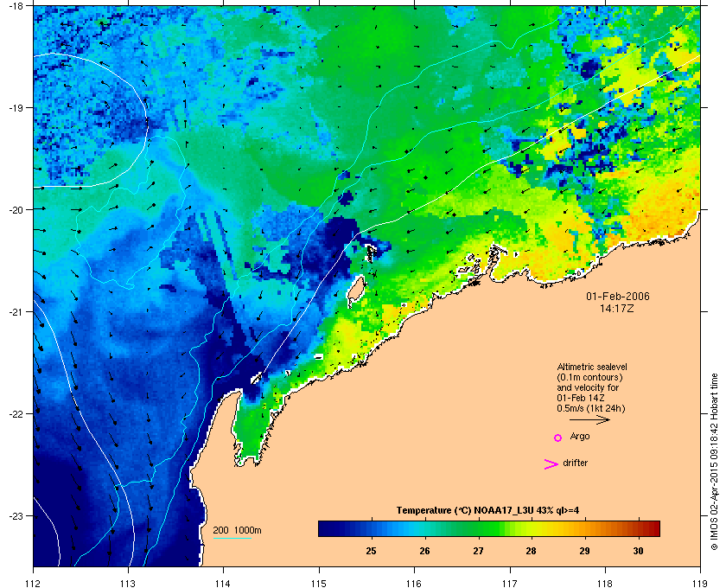Click the colorbar tick label 27
Screen dimensions: 726x588
[x=478, y=551]
